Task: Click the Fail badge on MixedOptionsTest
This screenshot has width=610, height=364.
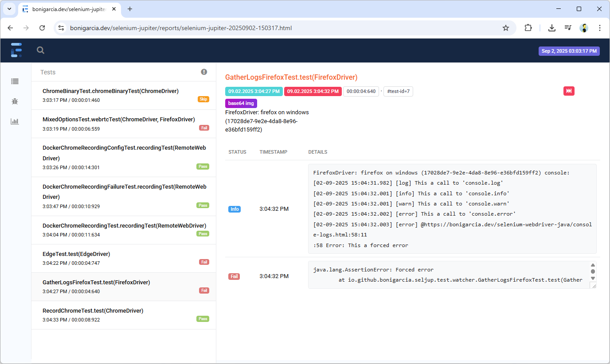Action: point(204,128)
